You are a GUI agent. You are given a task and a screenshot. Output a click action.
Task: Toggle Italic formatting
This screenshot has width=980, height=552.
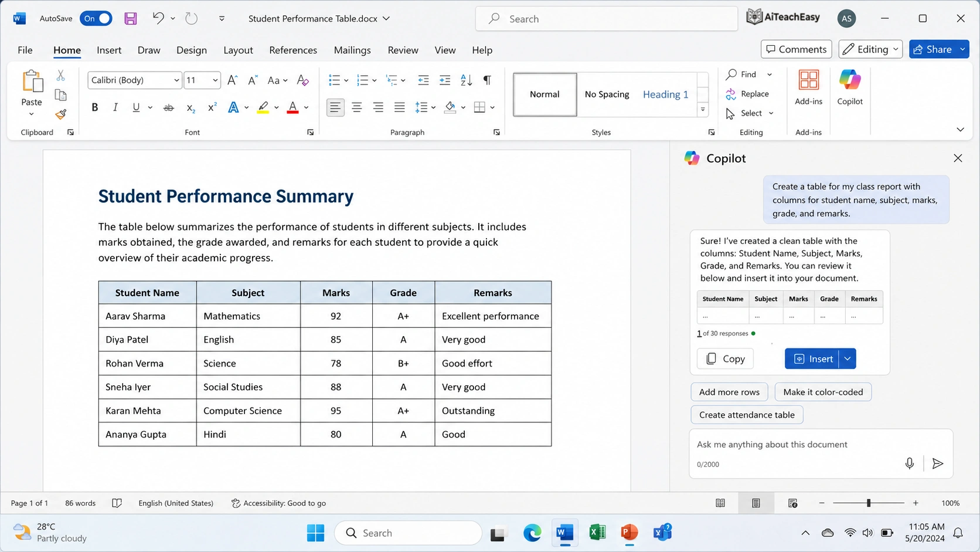(115, 107)
